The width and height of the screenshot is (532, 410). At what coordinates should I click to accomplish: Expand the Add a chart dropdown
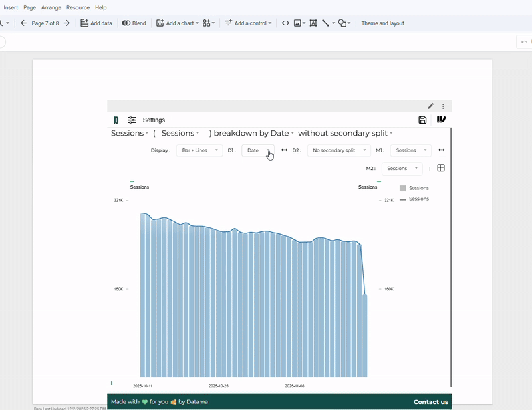(x=178, y=23)
